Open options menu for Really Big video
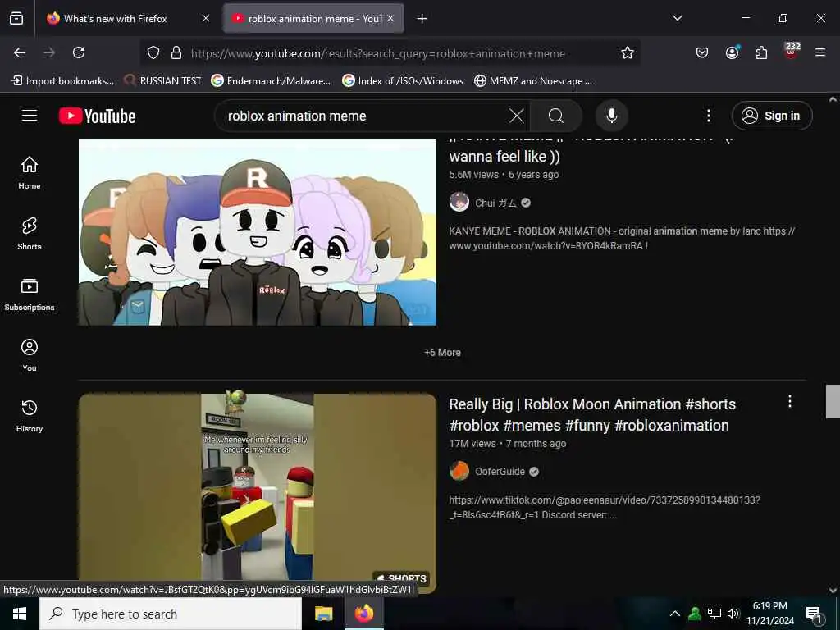Viewport: 840px width, 630px height. pyautogui.click(x=790, y=402)
